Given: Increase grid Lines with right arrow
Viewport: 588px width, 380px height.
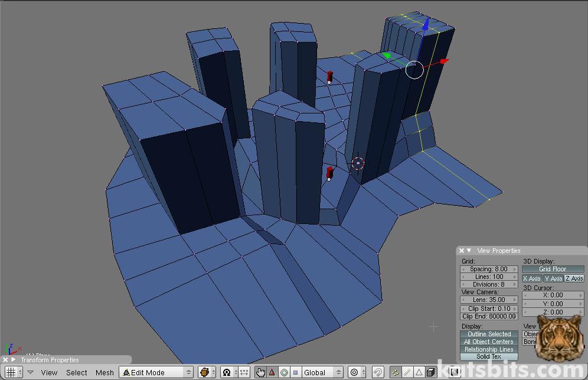Looking at the screenshot, I should [x=515, y=277].
